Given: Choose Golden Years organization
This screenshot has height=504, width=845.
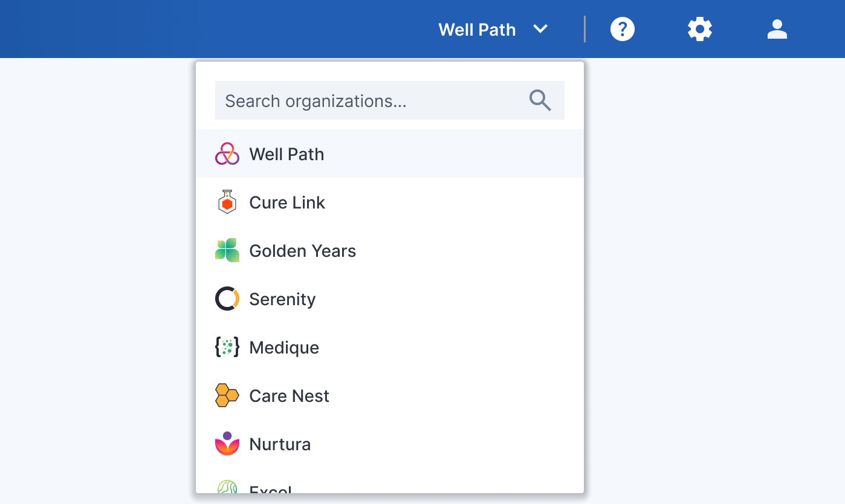Looking at the screenshot, I should pyautogui.click(x=302, y=251).
